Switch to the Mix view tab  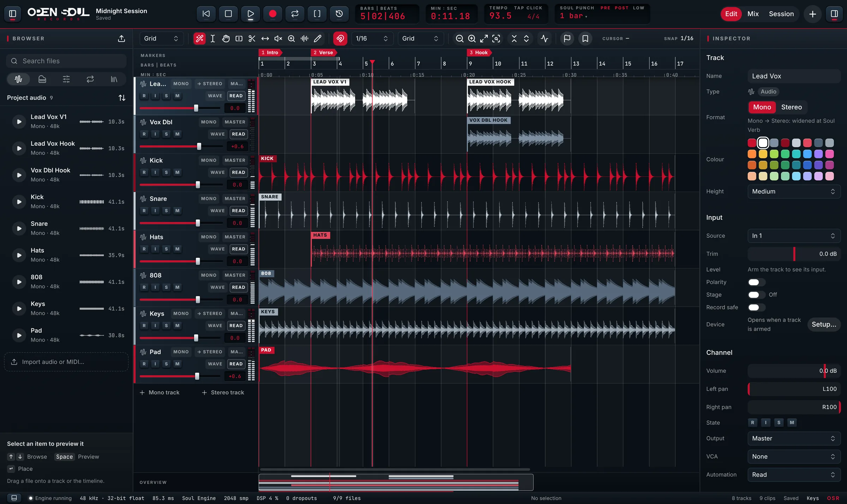pos(753,14)
